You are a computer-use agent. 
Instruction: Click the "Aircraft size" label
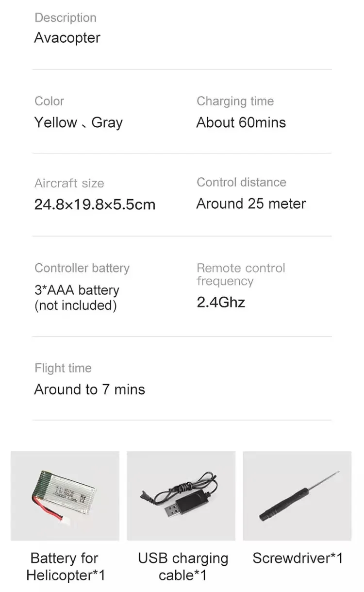[x=69, y=183]
